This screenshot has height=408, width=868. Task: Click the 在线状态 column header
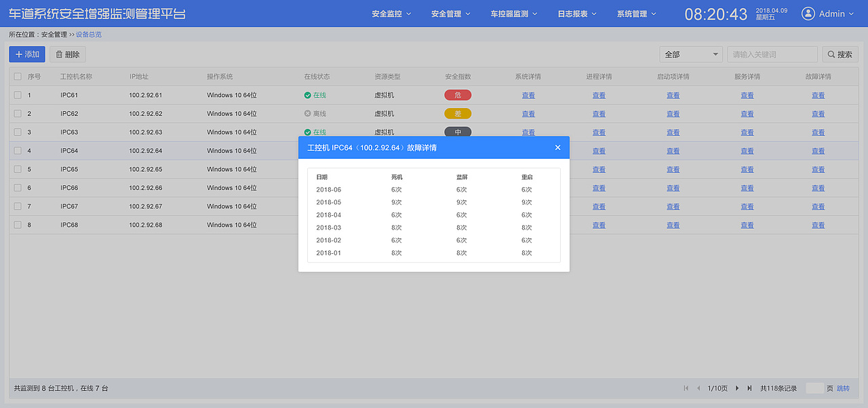click(x=317, y=77)
